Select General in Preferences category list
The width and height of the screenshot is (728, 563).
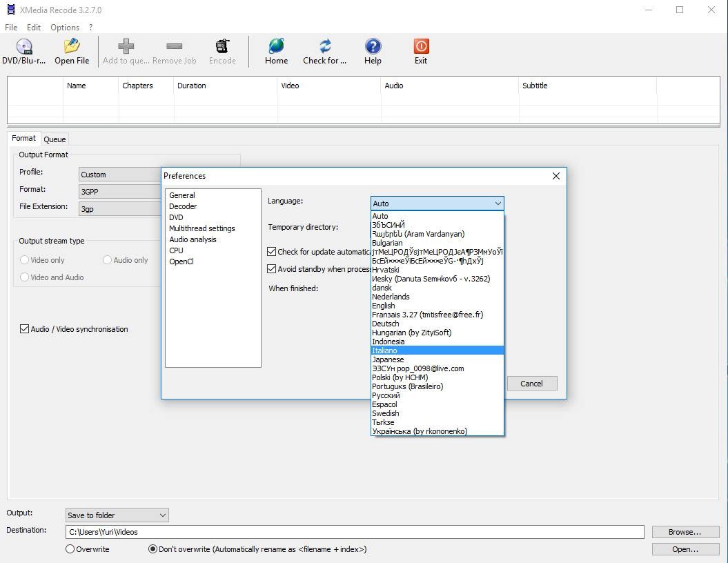point(182,195)
